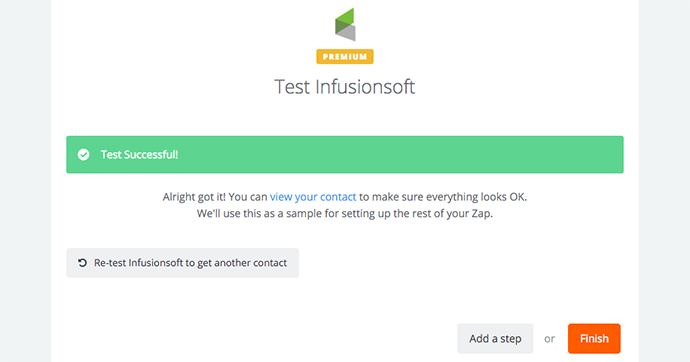690x362 pixels.
Task: Click the 'to make sure everything looks OK' text
Action: click(443, 197)
